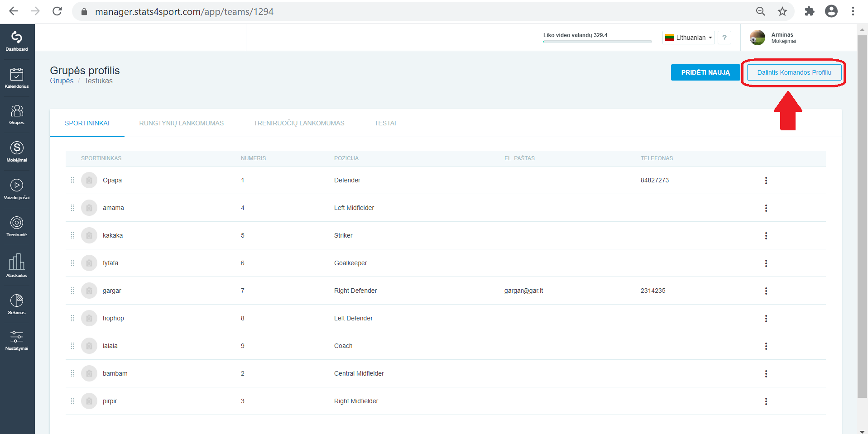The height and width of the screenshot is (434, 868).
Task: Switch to the Testai tab
Action: [385, 123]
